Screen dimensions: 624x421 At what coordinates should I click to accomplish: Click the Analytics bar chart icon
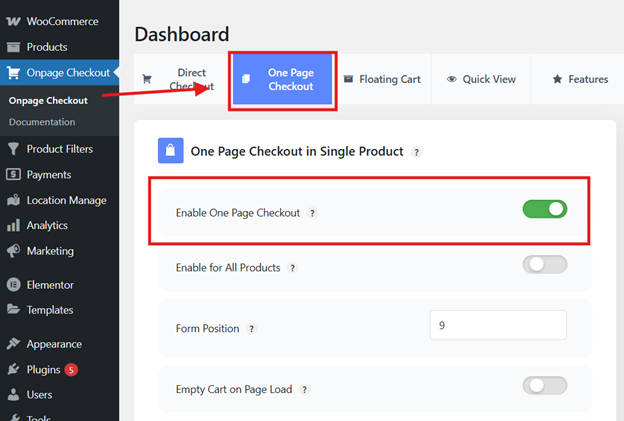click(13, 226)
